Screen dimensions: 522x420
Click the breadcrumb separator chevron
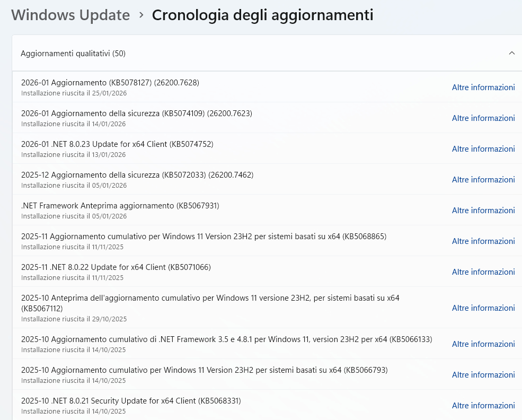(141, 15)
